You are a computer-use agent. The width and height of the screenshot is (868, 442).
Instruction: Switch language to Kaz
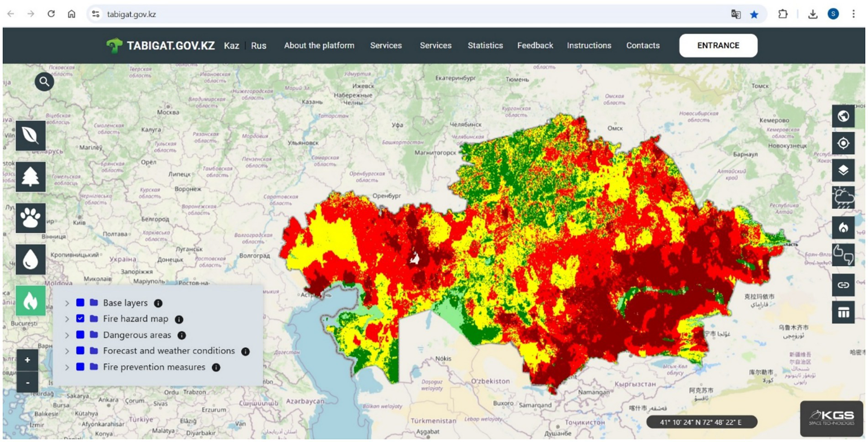coord(231,46)
